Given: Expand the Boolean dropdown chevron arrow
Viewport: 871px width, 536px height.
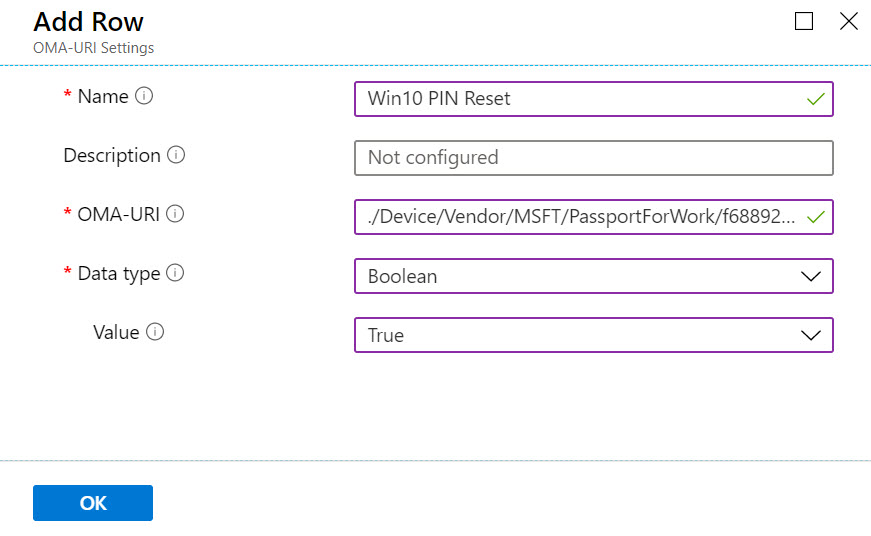Looking at the screenshot, I should coord(811,276).
